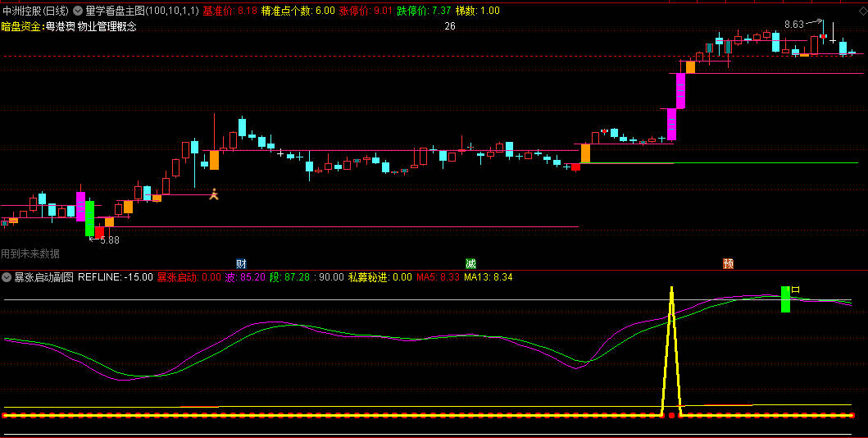Click the green signal bar in the sub-chart

[x=785, y=299]
